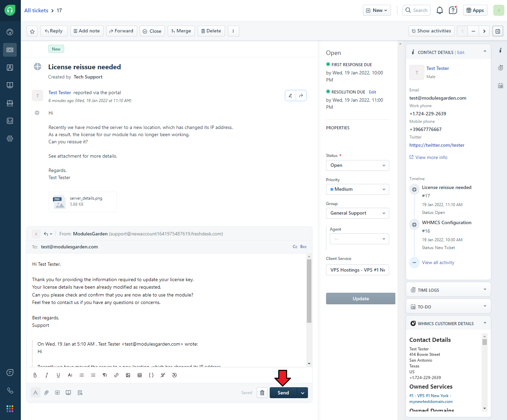Click the Bold formatting icon
This screenshot has width=507, height=420.
tap(35, 375)
